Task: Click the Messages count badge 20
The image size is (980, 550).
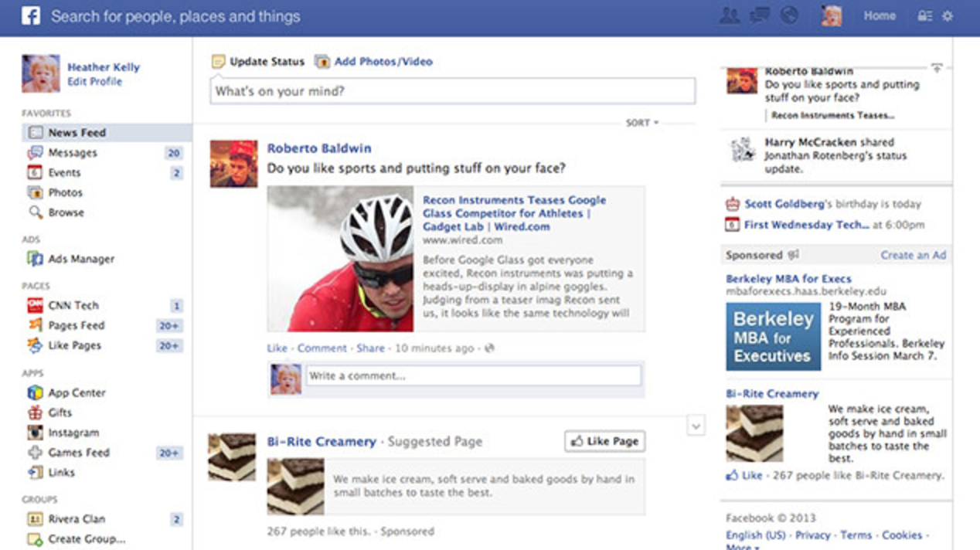Action: pos(174,153)
